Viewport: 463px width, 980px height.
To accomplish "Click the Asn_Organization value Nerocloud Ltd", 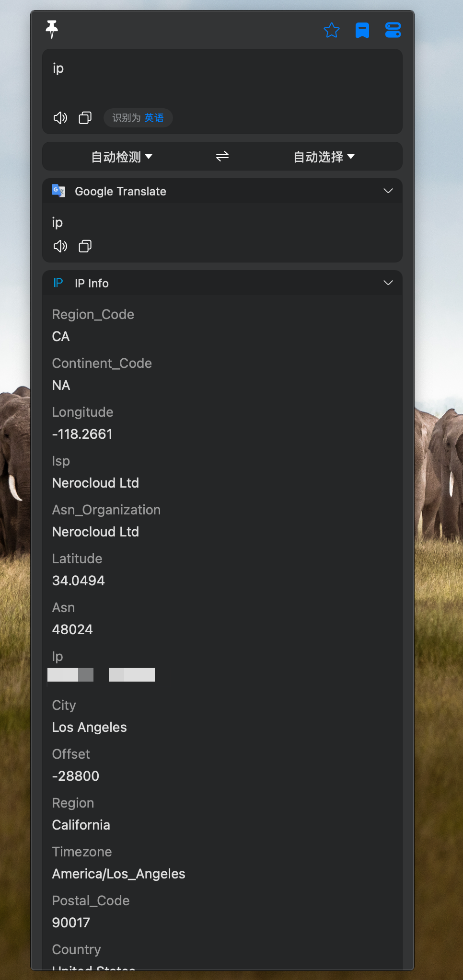I will (x=95, y=532).
